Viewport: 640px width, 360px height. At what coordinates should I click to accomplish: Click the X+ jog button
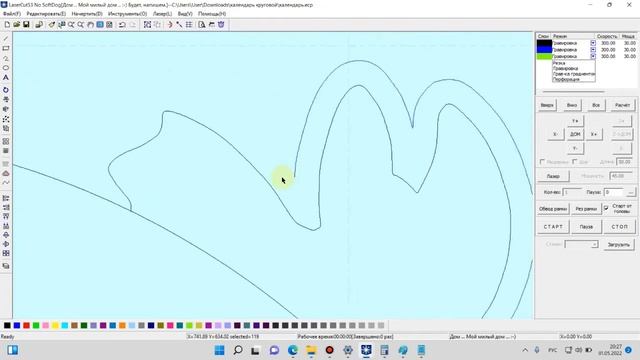(594, 134)
